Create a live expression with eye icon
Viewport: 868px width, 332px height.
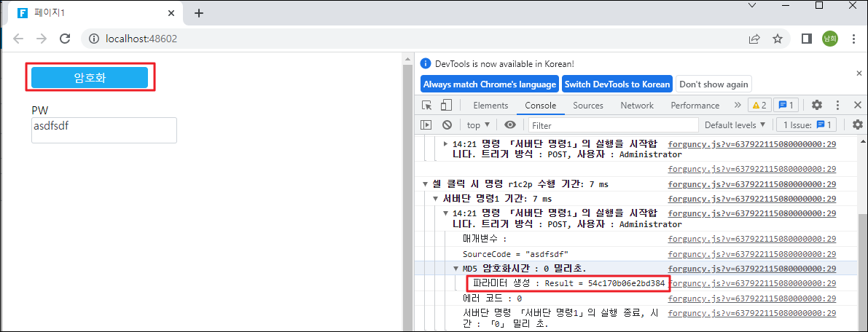(509, 125)
